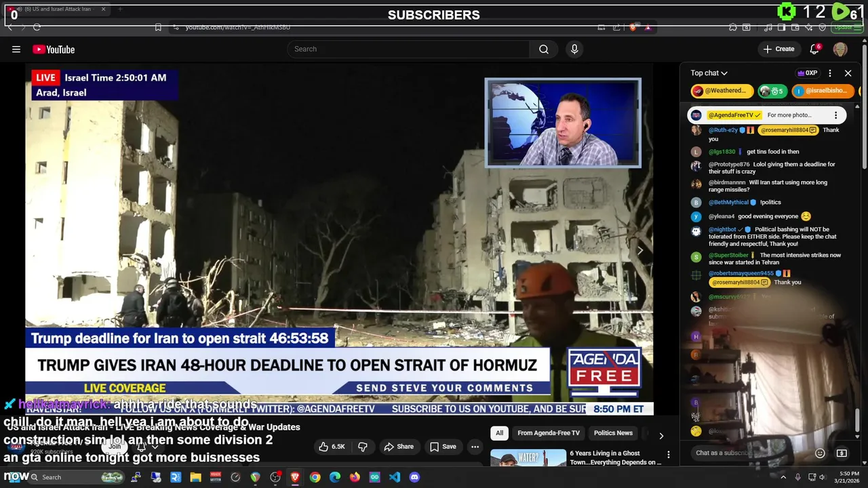Image resolution: width=868 pixels, height=488 pixels.
Task: Open options for the Ghost Town video
Action: (x=668, y=455)
